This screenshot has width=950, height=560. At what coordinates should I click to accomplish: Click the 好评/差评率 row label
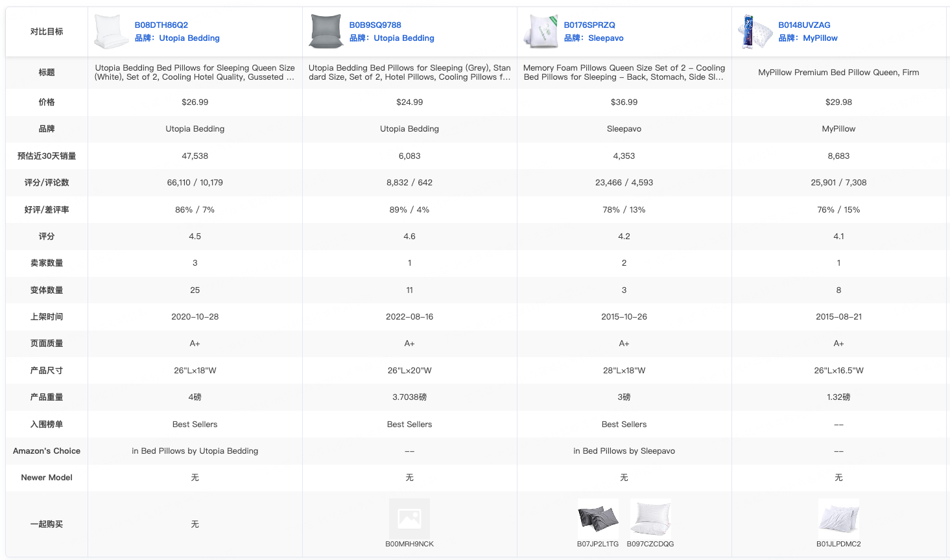click(47, 210)
